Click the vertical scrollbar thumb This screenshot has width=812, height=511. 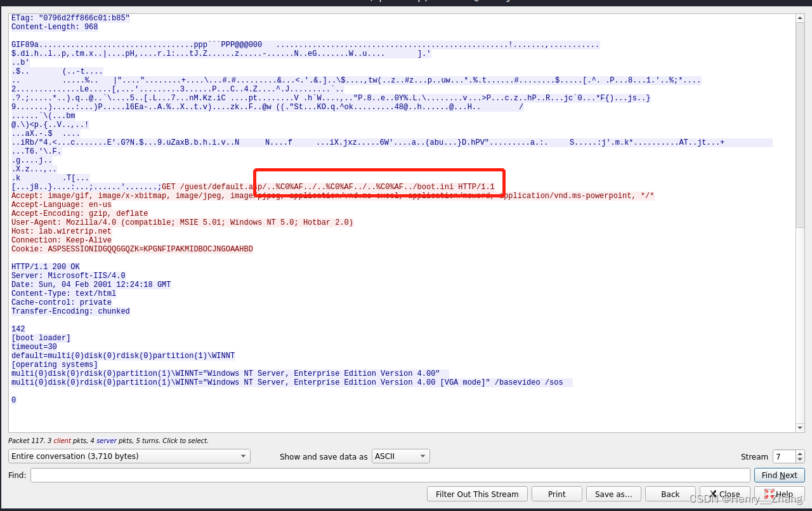(x=800, y=124)
